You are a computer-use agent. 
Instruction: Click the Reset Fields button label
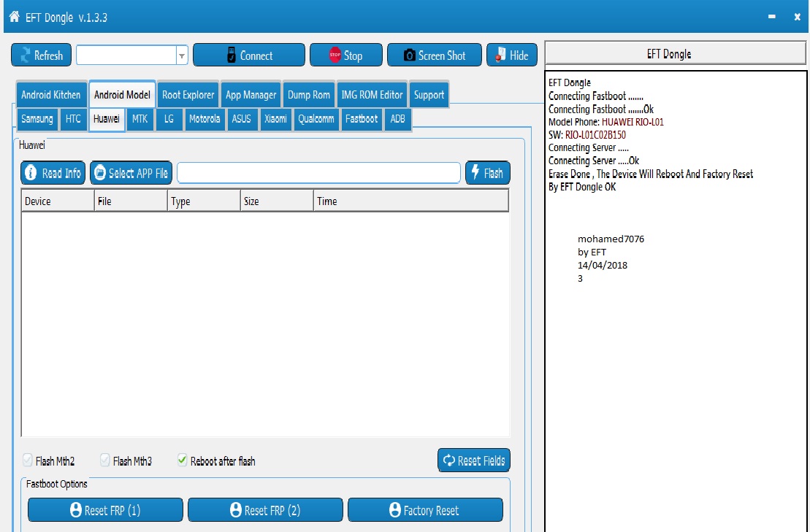pos(481,460)
